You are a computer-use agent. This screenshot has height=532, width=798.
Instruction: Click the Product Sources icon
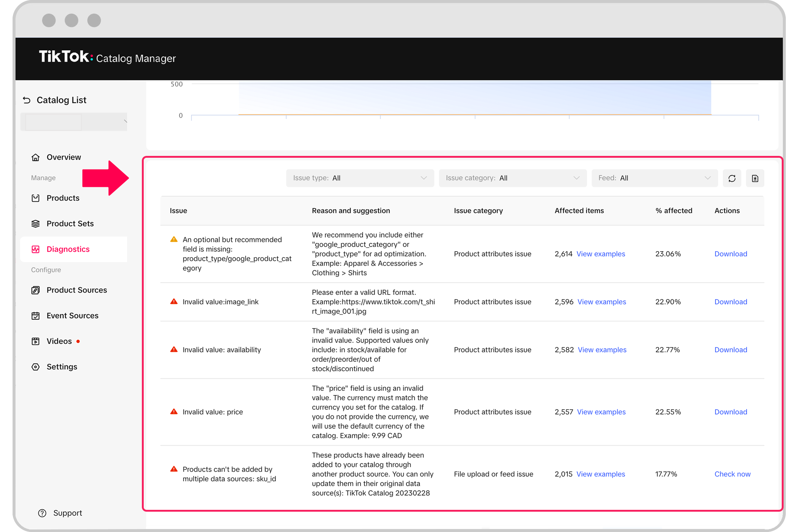35,290
